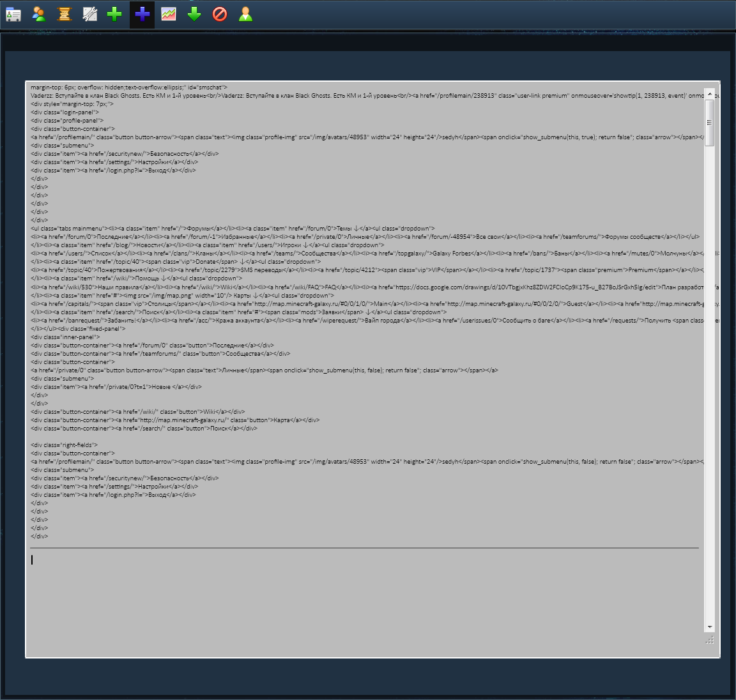
Task: Click the line containing 'Столицы'
Action: click(367, 303)
